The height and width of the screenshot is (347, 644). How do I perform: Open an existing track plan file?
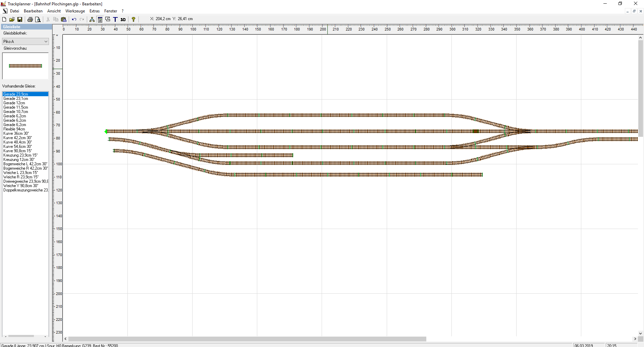[x=12, y=19]
